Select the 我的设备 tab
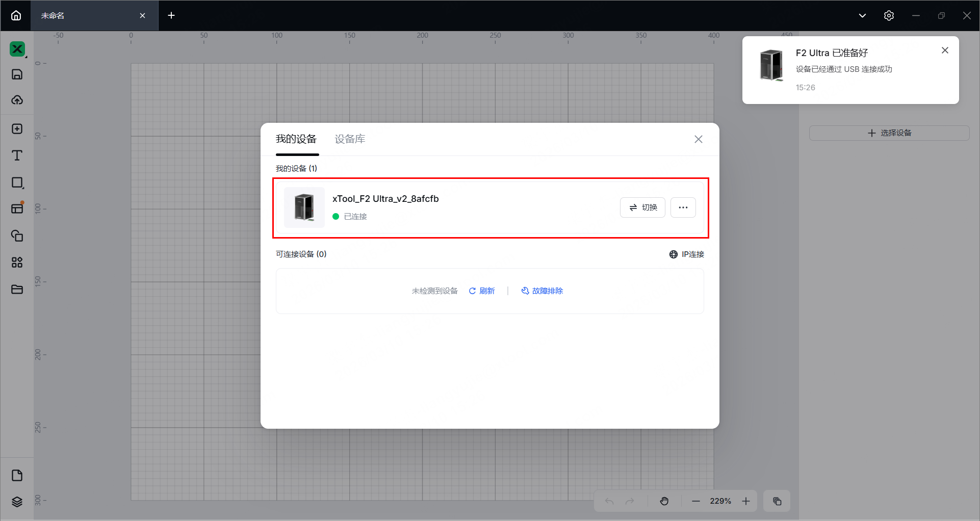The width and height of the screenshot is (980, 521). tap(296, 139)
